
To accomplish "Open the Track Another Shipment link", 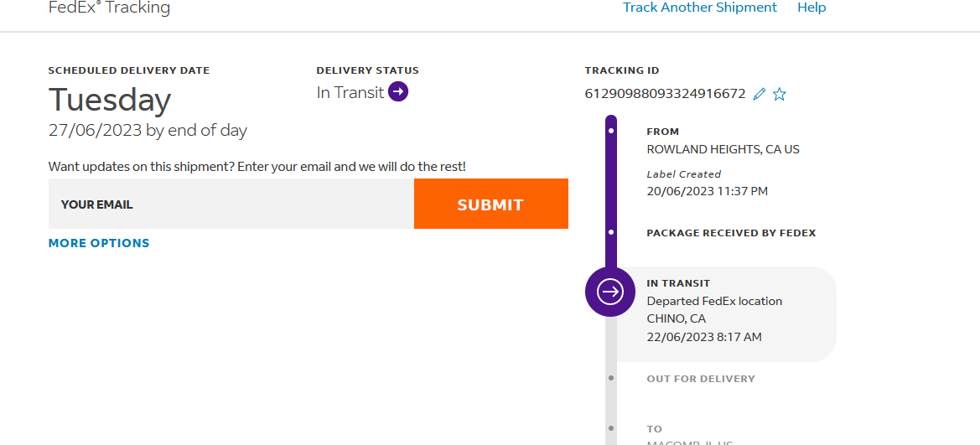I will [x=699, y=8].
